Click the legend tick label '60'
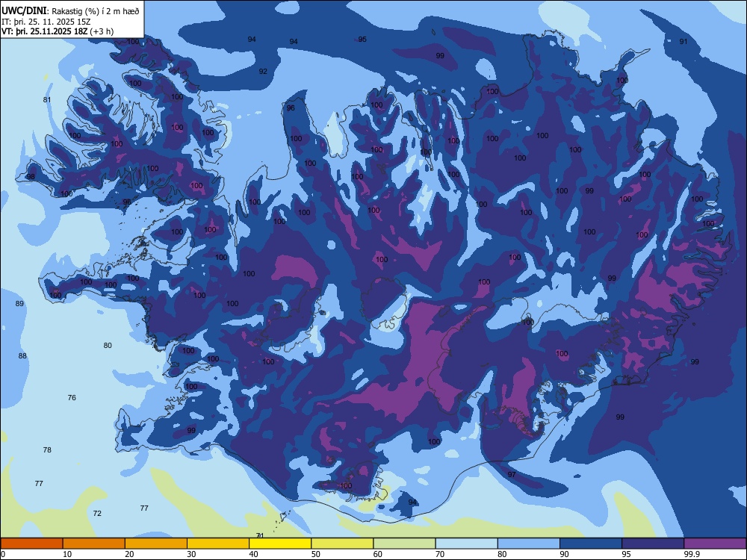This screenshot has height=560, width=747. coord(378,554)
